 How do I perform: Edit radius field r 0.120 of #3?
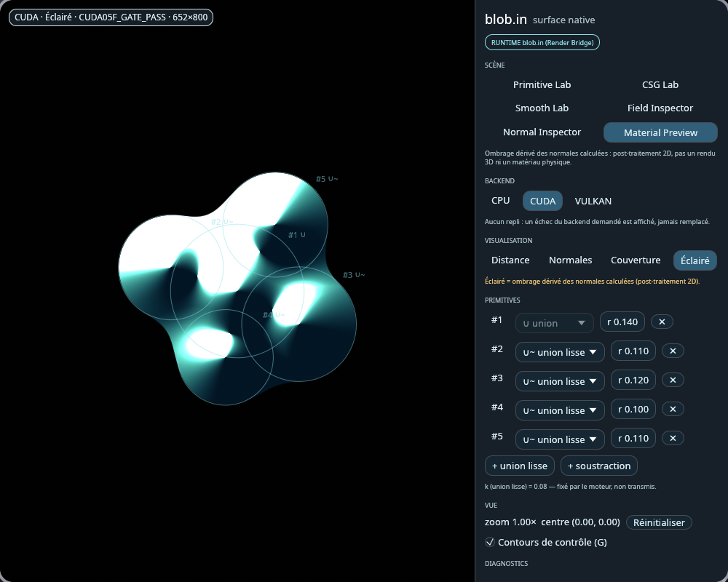[633, 380]
